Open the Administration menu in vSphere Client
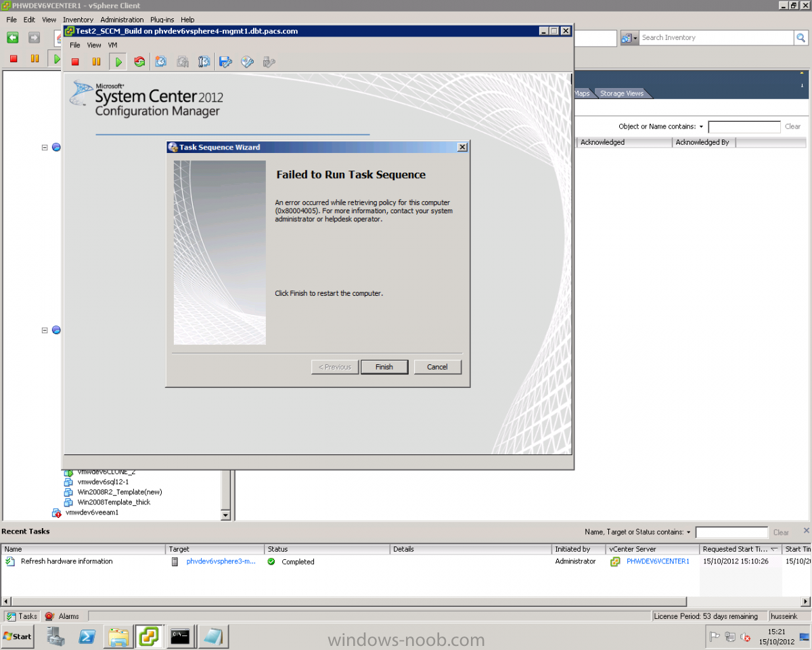 pos(122,20)
